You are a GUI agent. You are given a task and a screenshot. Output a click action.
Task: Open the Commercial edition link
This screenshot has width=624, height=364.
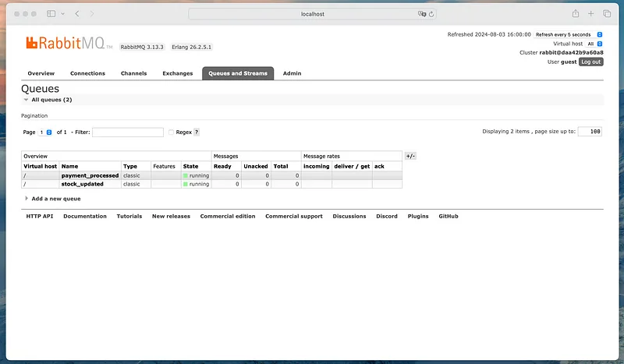pos(228,216)
